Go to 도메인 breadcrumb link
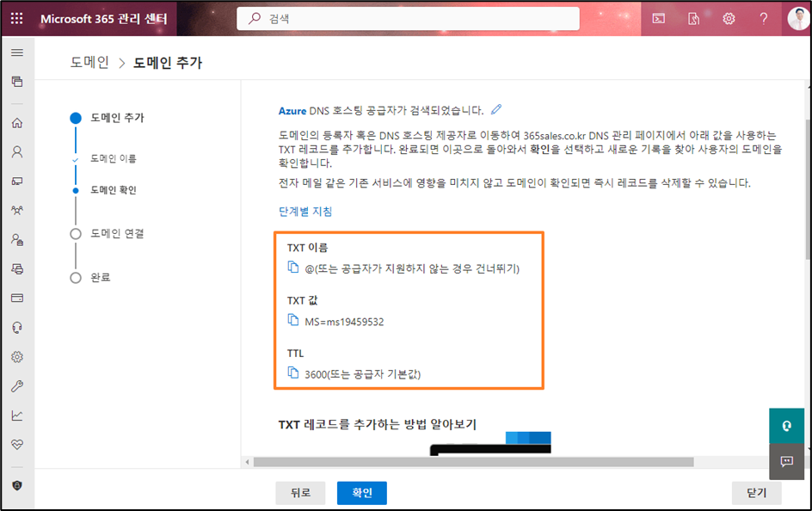812x511 pixels. point(89,63)
